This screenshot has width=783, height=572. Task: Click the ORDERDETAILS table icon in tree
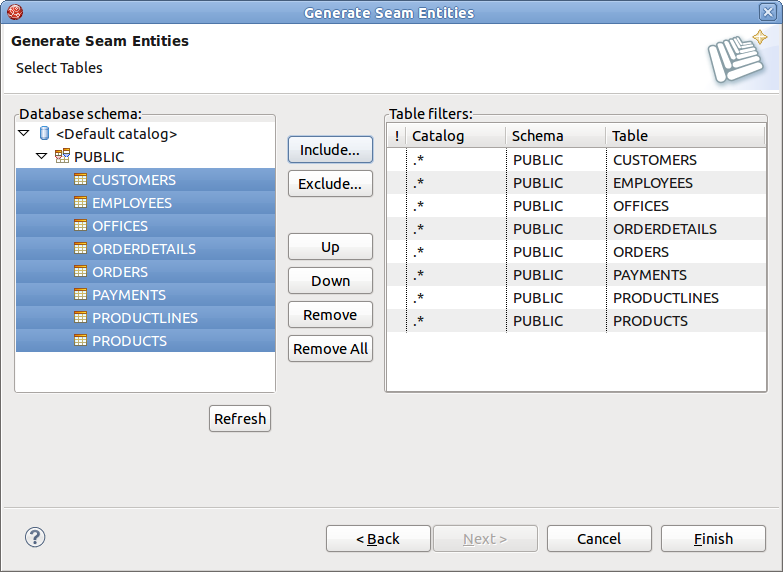pos(81,249)
